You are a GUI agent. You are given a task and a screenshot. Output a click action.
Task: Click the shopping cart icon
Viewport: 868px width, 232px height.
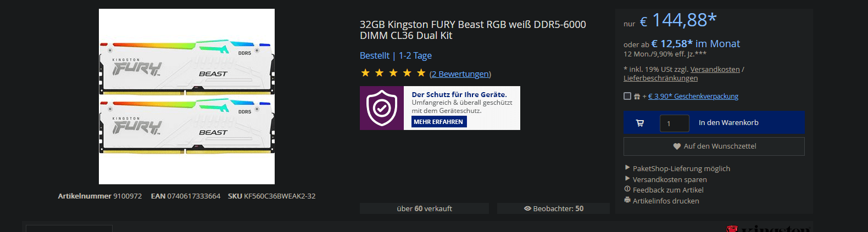point(640,123)
